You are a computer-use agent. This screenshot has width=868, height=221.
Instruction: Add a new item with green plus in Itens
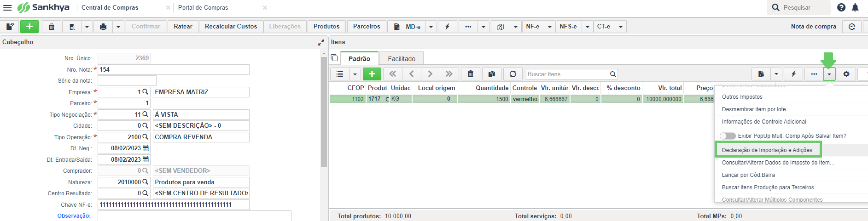372,74
